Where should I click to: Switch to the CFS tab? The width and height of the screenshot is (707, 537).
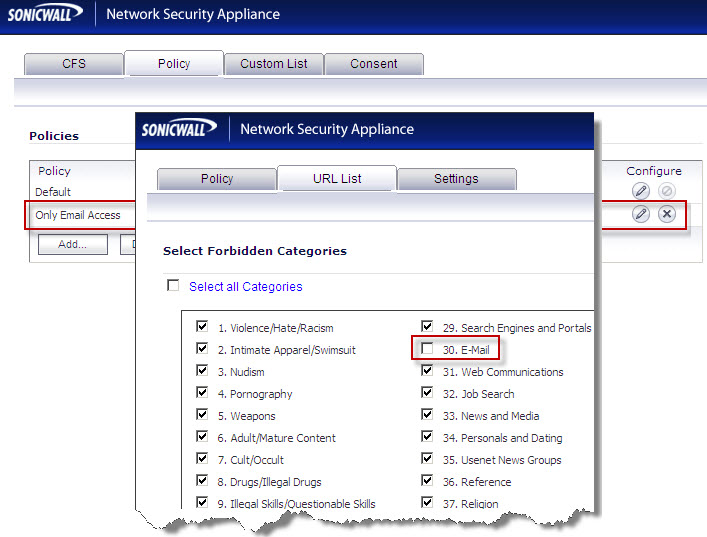[x=74, y=64]
